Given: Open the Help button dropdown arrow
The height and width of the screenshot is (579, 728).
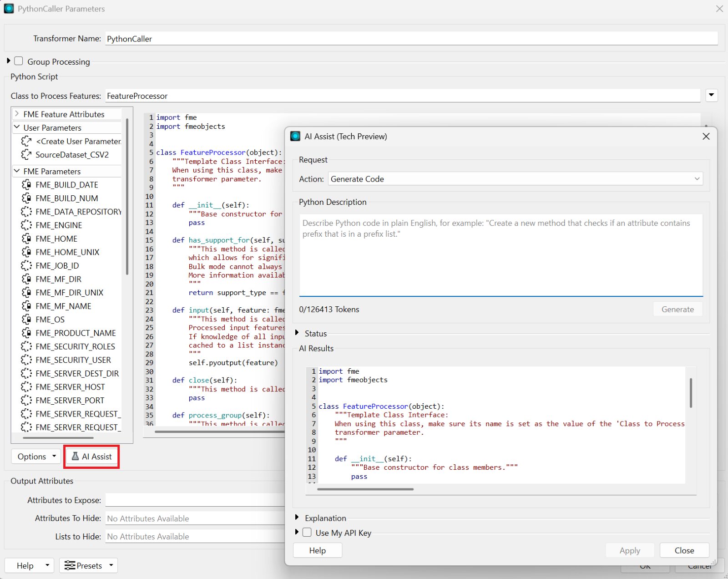Looking at the screenshot, I should [x=47, y=565].
